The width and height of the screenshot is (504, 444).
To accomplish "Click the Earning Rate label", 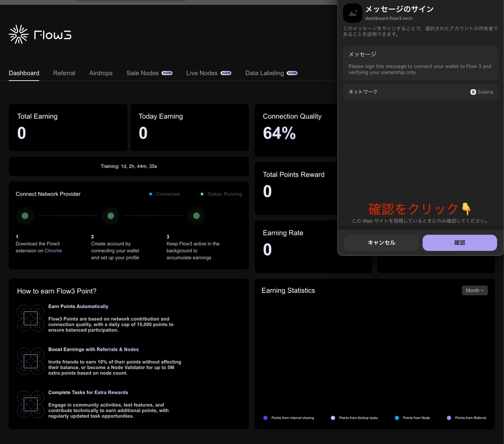I will [x=283, y=233].
